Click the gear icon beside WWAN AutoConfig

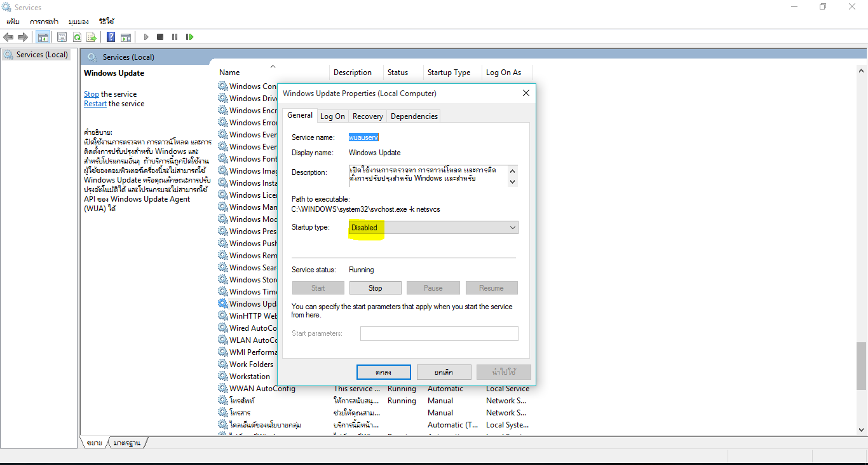click(x=222, y=388)
